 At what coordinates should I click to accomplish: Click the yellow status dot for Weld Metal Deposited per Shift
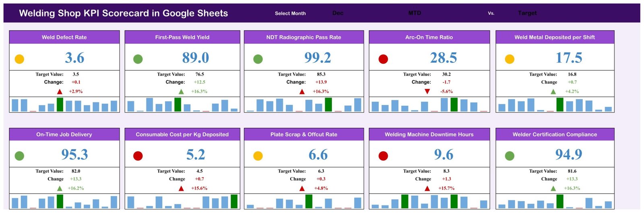pos(510,59)
